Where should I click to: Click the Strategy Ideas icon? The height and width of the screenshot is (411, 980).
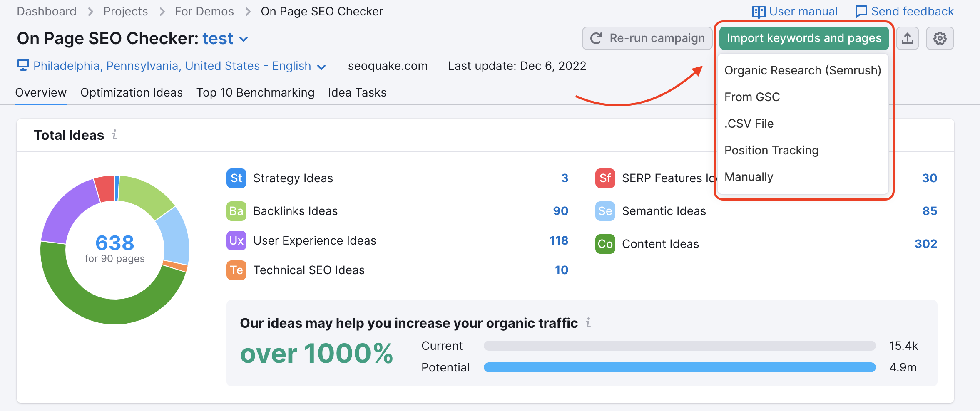[x=236, y=178]
